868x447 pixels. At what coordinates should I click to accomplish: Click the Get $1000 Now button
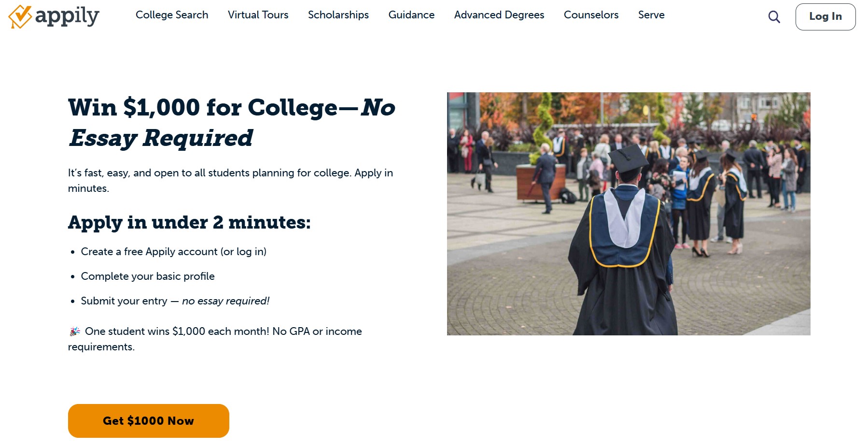click(x=148, y=420)
